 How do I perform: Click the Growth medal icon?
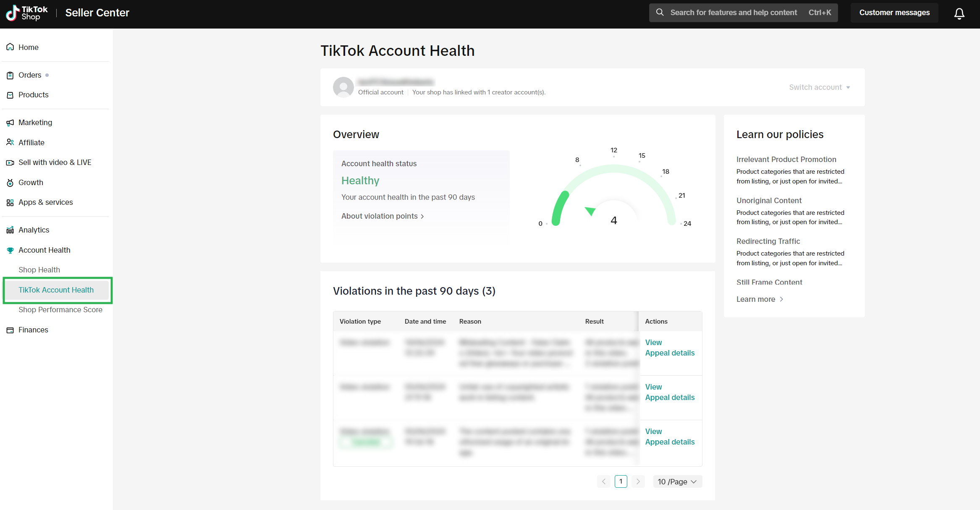[x=10, y=183]
